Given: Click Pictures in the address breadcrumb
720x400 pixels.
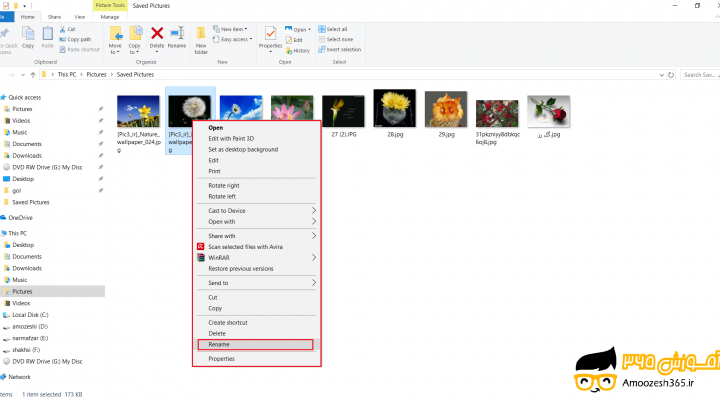Looking at the screenshot, I should coord(96,74).
